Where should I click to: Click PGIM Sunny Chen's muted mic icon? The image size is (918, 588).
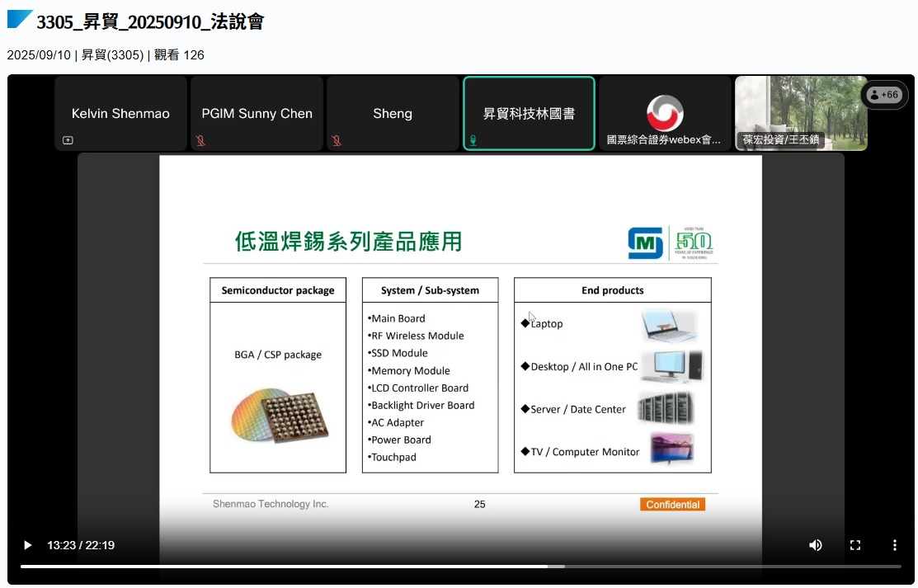200,140
